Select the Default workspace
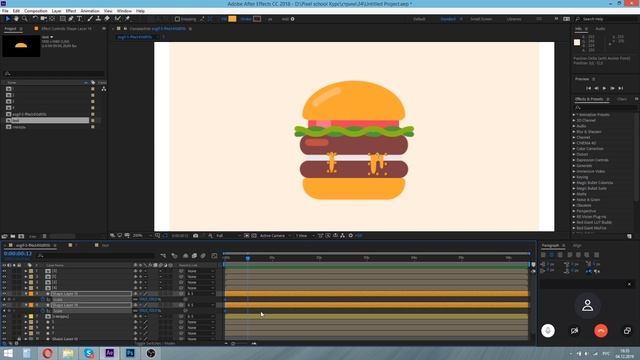640x360 pixels. (x=419, y=19)
